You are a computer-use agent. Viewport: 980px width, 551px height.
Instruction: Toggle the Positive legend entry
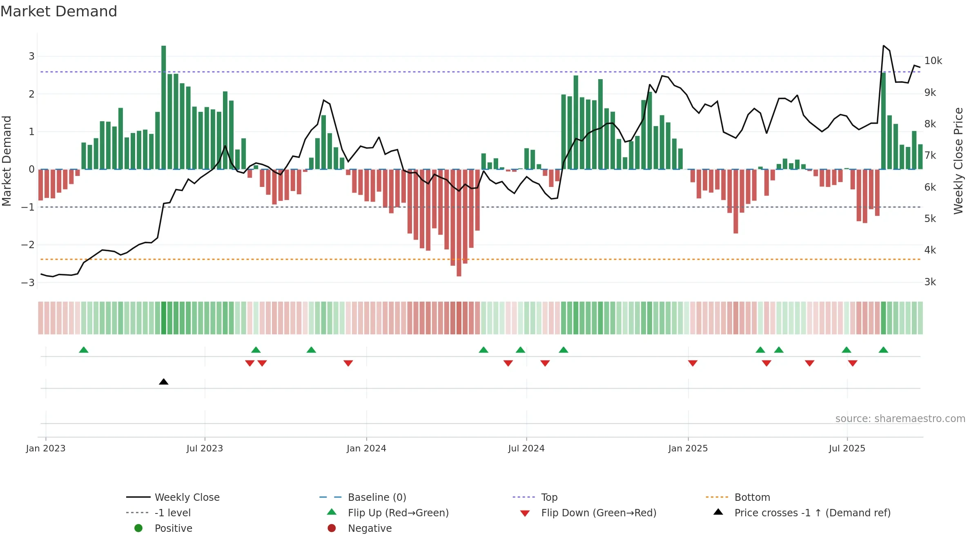click(x=163, y=528)
